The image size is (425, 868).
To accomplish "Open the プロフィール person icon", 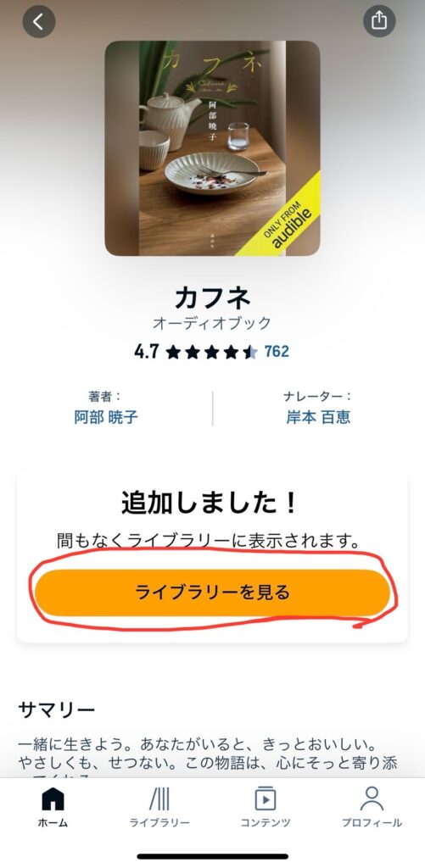I will tap(372, 798).
